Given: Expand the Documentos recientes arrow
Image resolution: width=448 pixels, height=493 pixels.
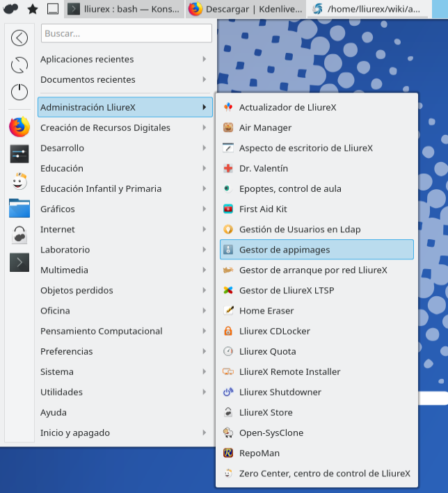Looking at the screenshot, I should [x=205, y=79].
